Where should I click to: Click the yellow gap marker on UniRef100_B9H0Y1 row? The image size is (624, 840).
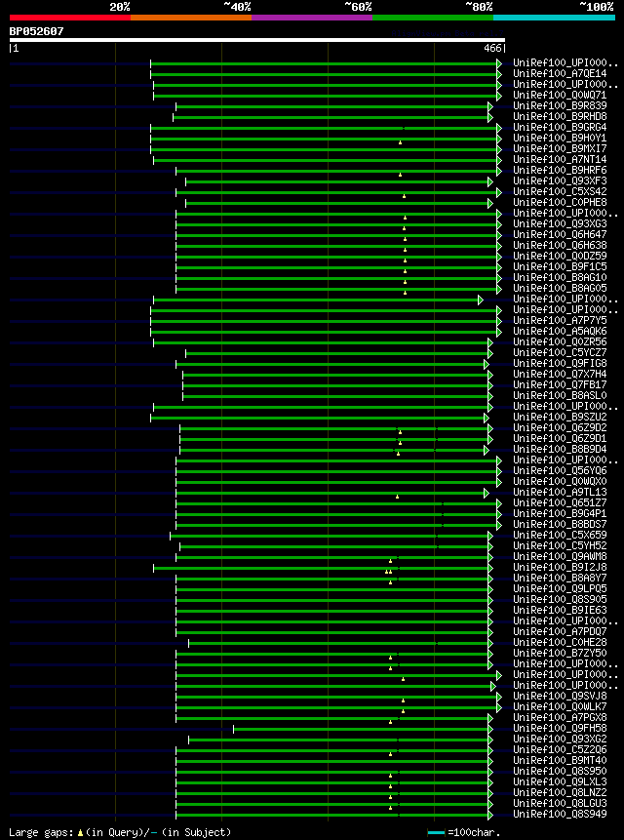tap(400, 142)
